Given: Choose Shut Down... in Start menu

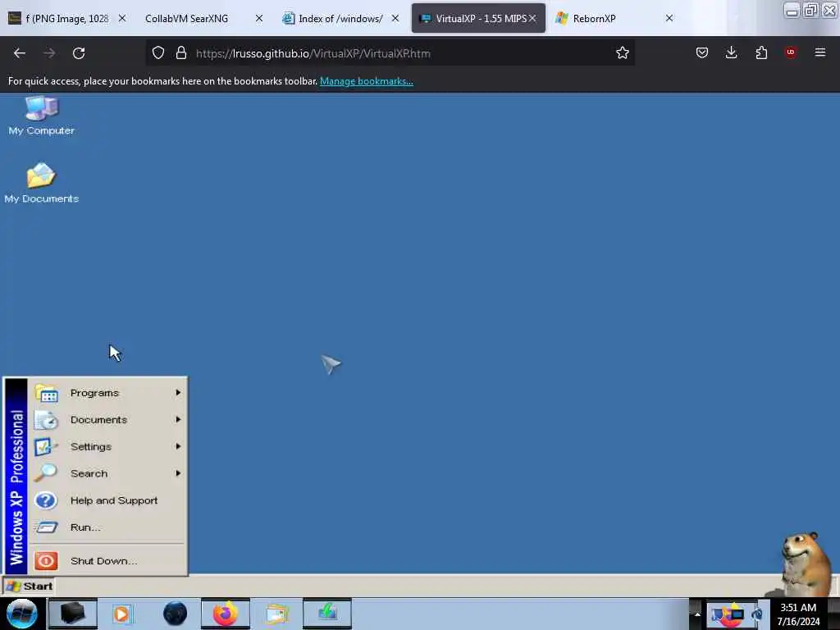Looking at the screenshot, I should tap(109, 560).
